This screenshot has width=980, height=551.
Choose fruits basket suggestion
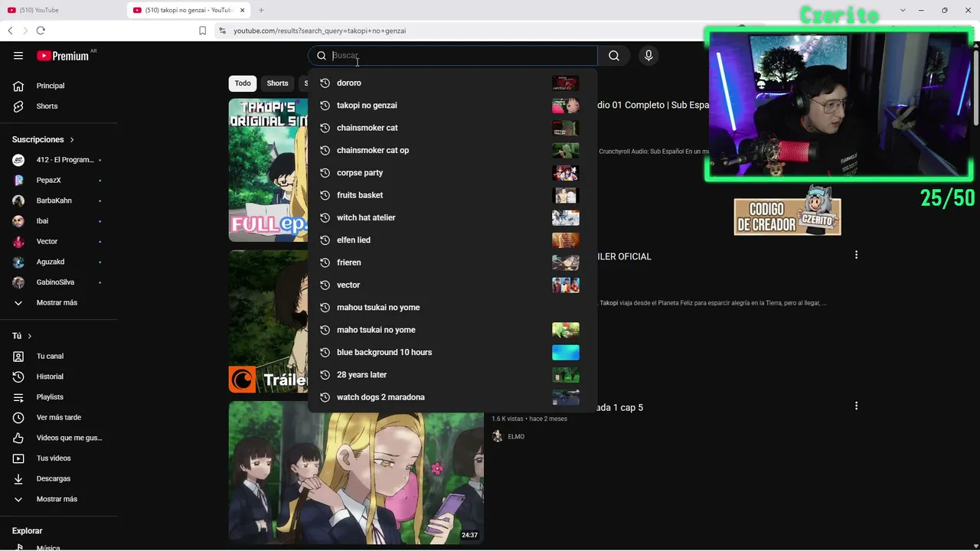pyautogui.click(x=452, y=195)
